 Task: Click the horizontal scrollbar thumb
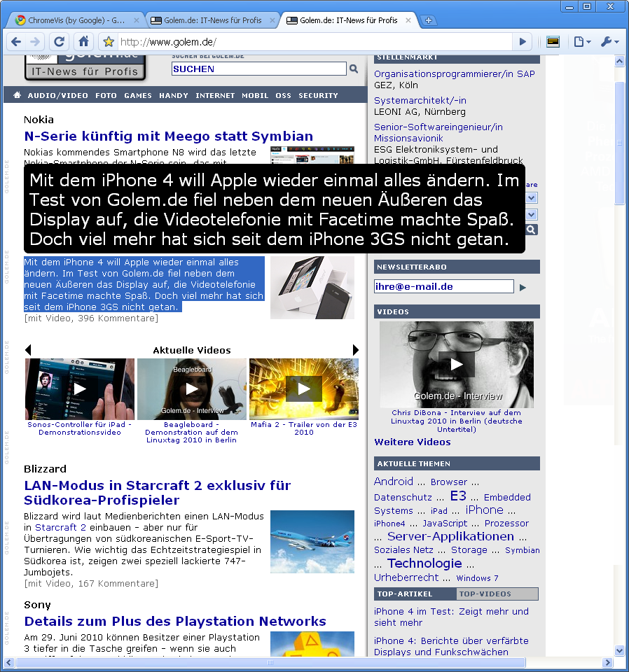click(270, 663)
